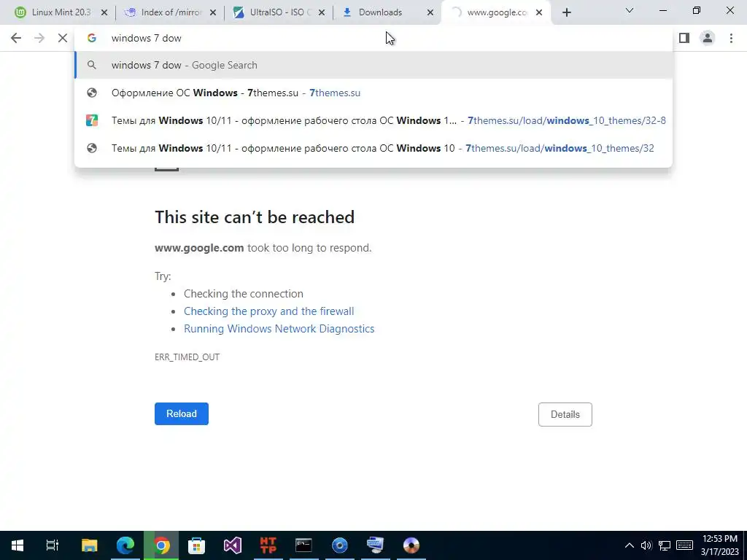Choose the 'windows 7 dow - Google Search' suggestion

[x=373, y=65]
